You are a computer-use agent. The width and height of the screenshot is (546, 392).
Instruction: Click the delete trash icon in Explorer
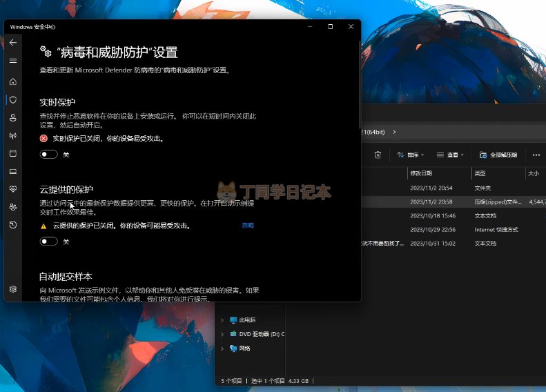pos(378,155)
